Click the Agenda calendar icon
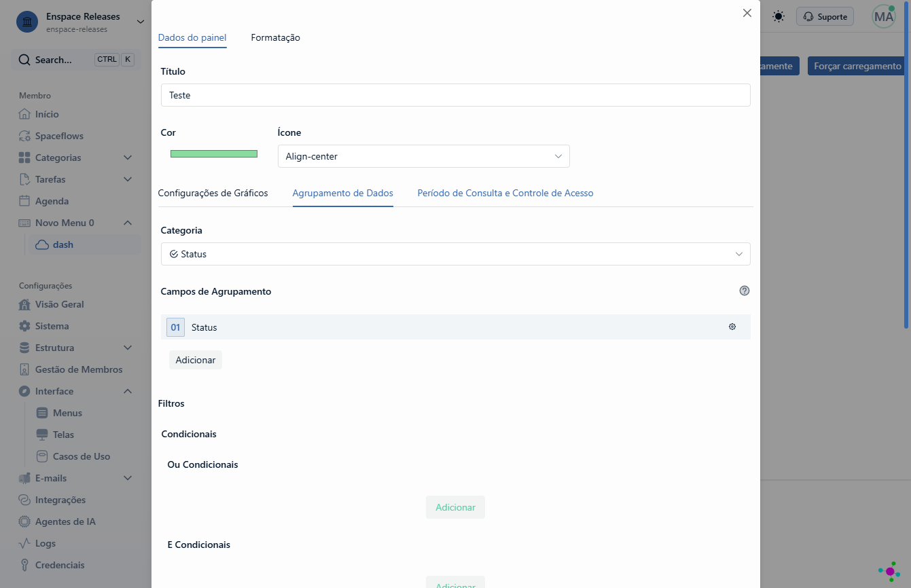Image resolution: width=911 pixels, height=588 pixels. click(x=24, y=201)
